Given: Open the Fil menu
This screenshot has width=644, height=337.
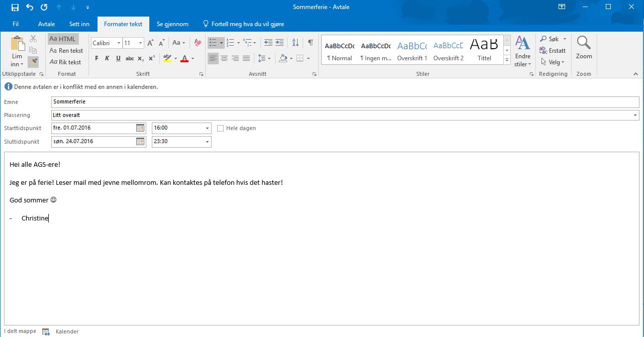Looking at the screenshot, I should (x=16, y=24).
